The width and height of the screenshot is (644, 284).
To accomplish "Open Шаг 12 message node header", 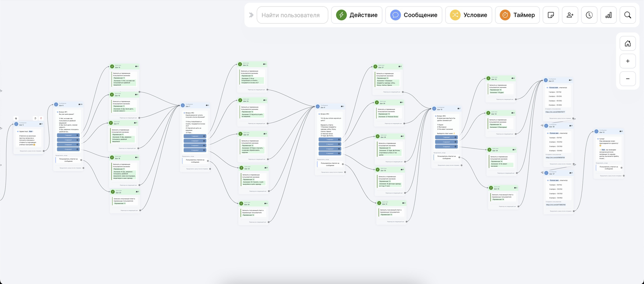I will pyautogui.click(x=609, y=131).
